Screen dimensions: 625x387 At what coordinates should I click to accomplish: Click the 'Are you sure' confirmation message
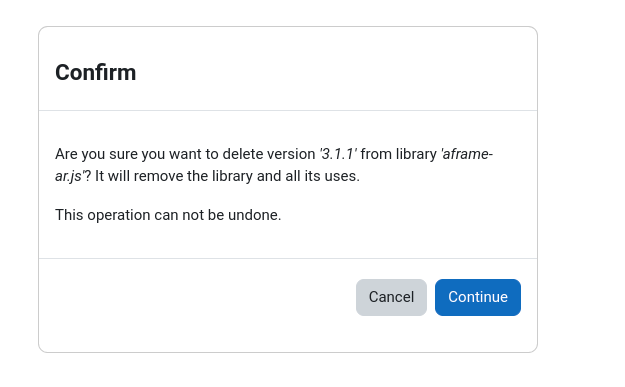(274, 165)
